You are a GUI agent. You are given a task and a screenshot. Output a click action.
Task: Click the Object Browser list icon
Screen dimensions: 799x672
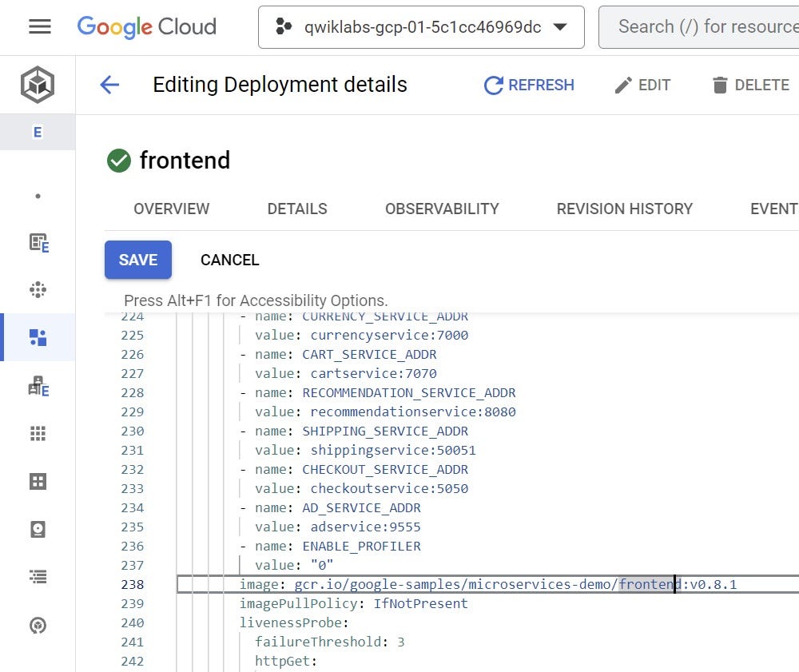click(x=38, y=577)
